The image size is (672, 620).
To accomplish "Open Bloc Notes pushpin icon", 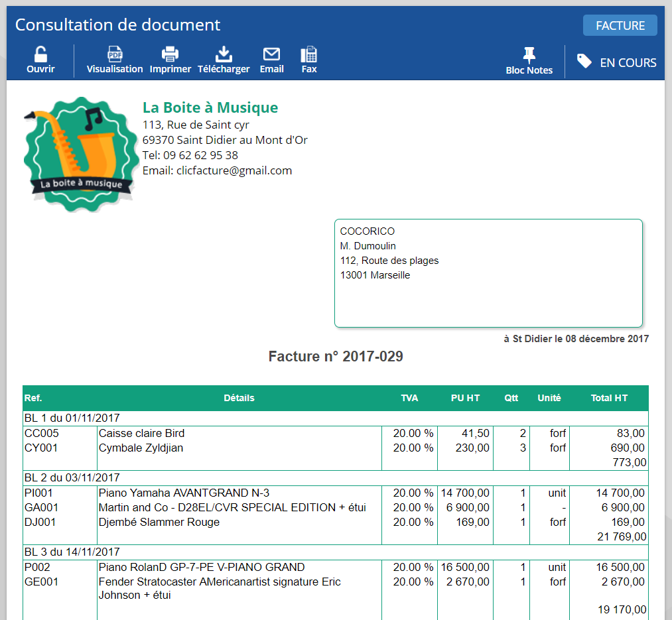I will pos(529,54).
